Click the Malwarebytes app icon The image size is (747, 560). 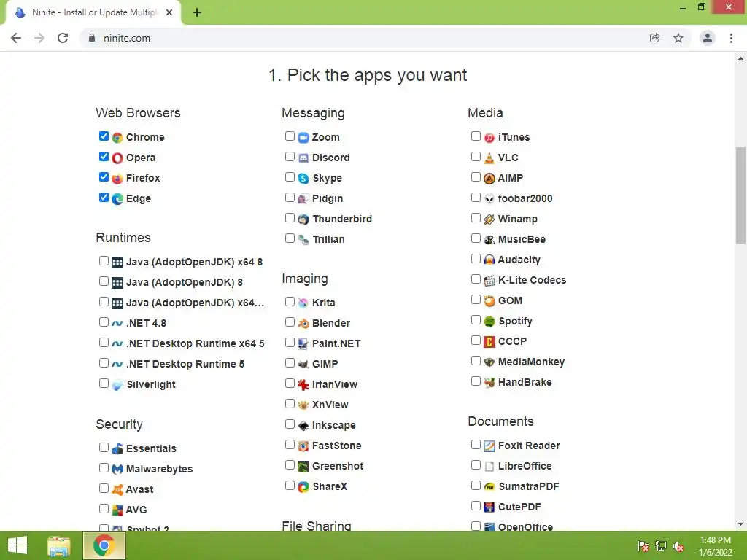pos(117,470)
